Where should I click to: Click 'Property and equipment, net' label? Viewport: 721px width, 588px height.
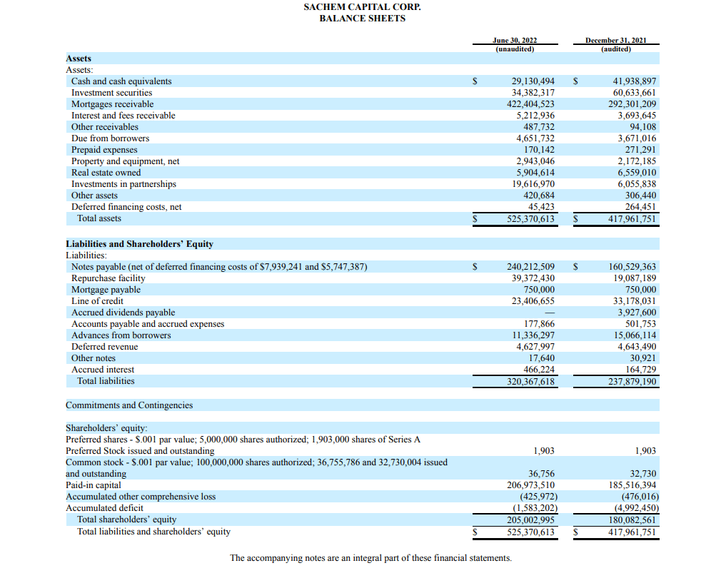(126, 161)
